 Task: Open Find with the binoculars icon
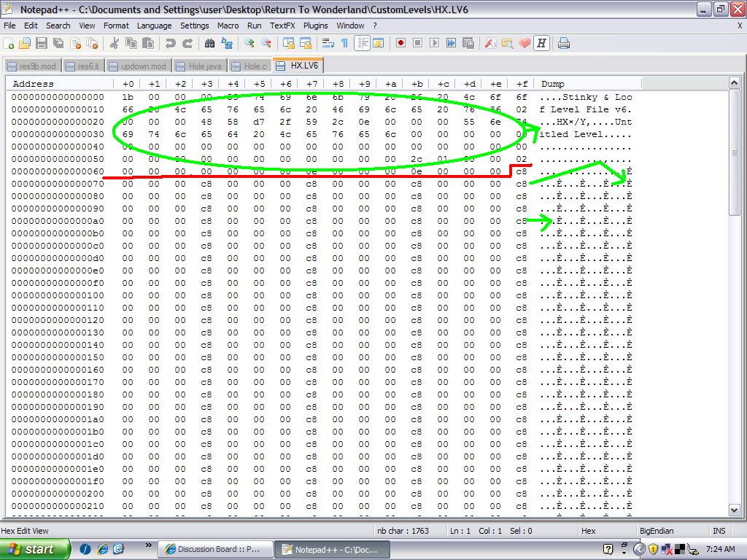coord(209,43)
